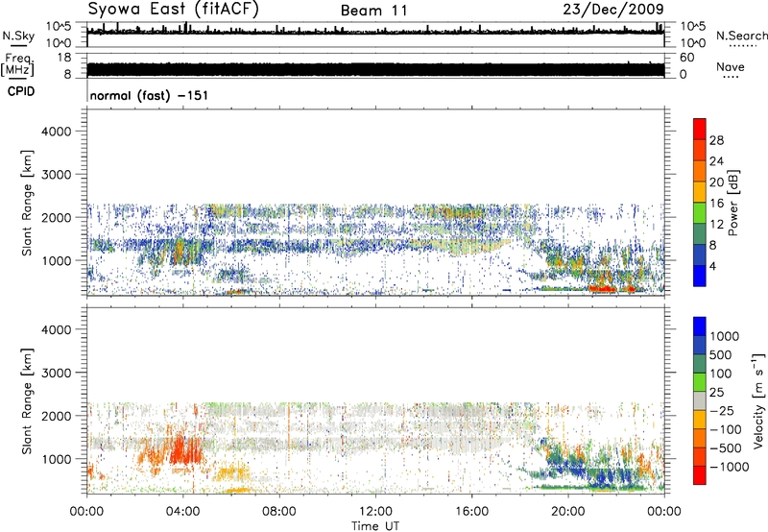768x532 pixels.
Task: Click the '20:00' time axis label
Action: pyautogui.click(x=568, y=512)
